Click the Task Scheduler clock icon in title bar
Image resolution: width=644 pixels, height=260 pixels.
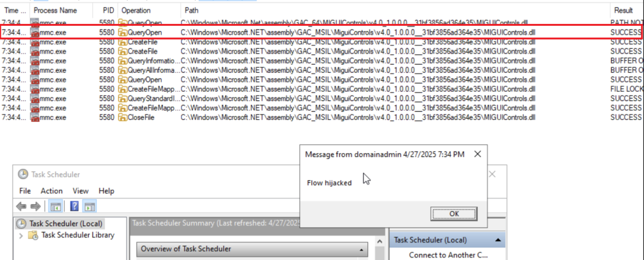pos(23,175)
